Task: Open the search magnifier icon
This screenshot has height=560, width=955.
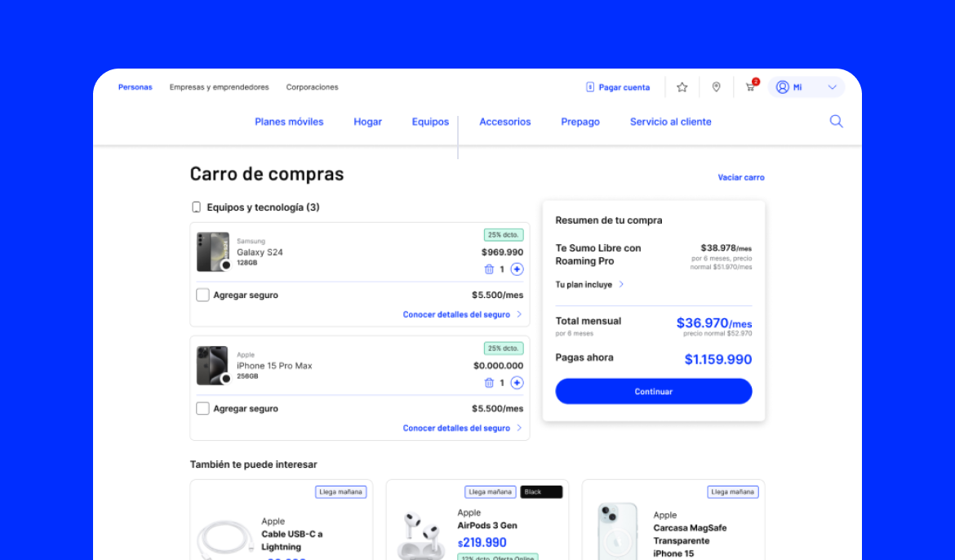Action: (836, 122)
